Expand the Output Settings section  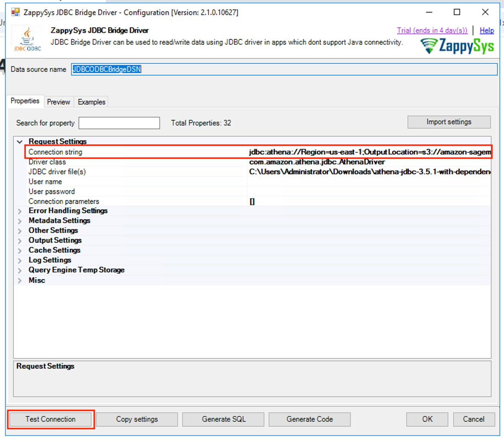coord(19,241)
